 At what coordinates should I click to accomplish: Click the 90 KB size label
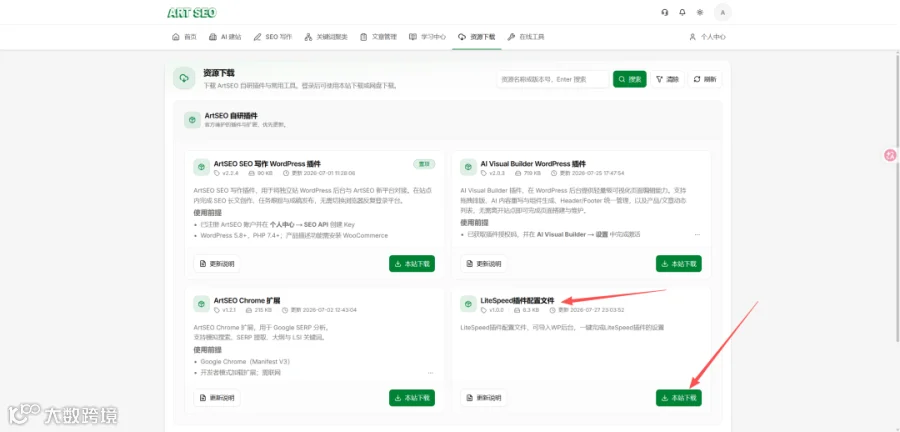pyautogui.click(x=261, y=173)
